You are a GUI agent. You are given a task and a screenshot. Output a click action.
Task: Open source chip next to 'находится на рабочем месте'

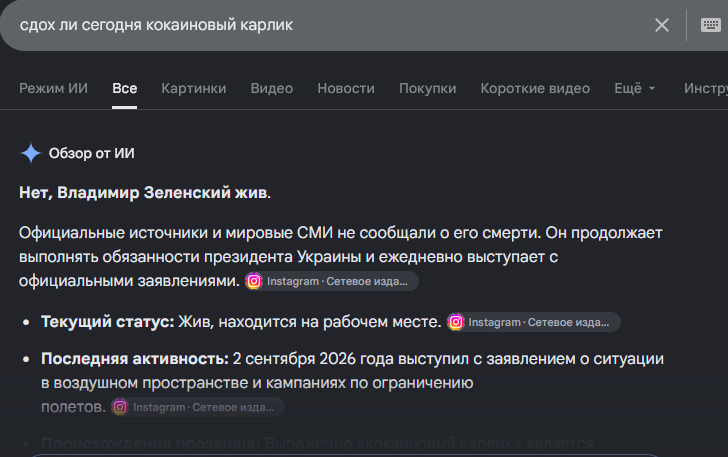[533, 322]
